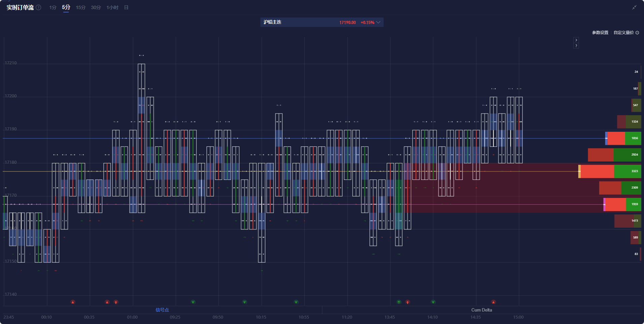Open the help icon beside 实时订单流 title
The height and width of the screenshot is (324, 644).
pyautogui.click(x=38, y=7)
